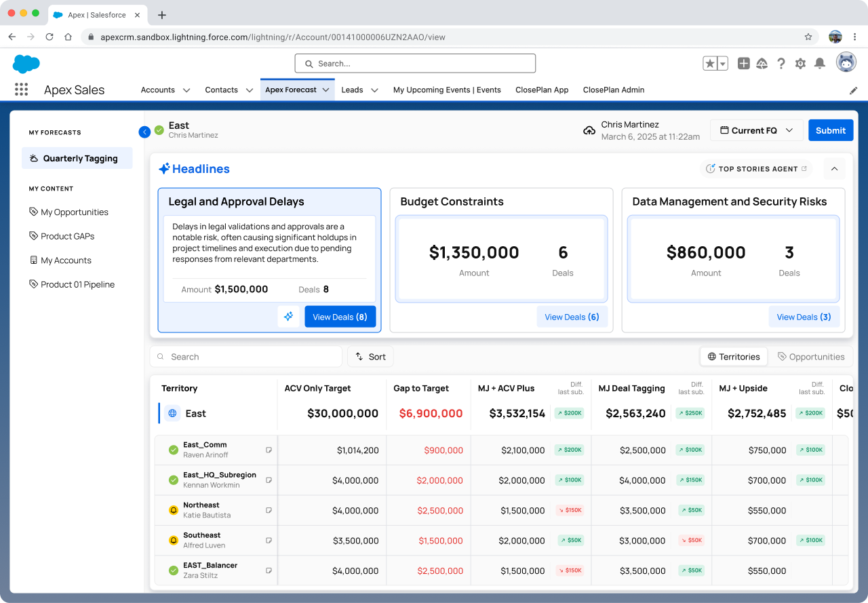
Task: Click the East territory globe icon
Action: coord(172,413)
